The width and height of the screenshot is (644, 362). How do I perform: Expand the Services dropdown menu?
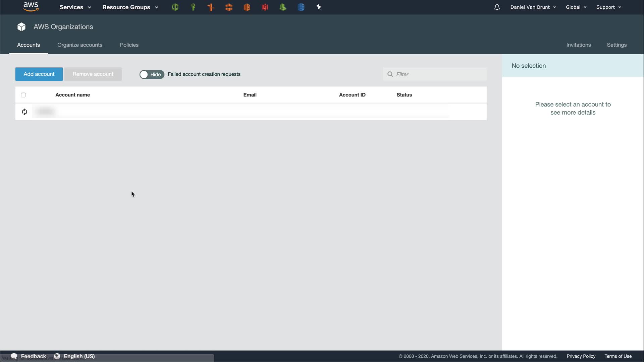pos(75,7)
